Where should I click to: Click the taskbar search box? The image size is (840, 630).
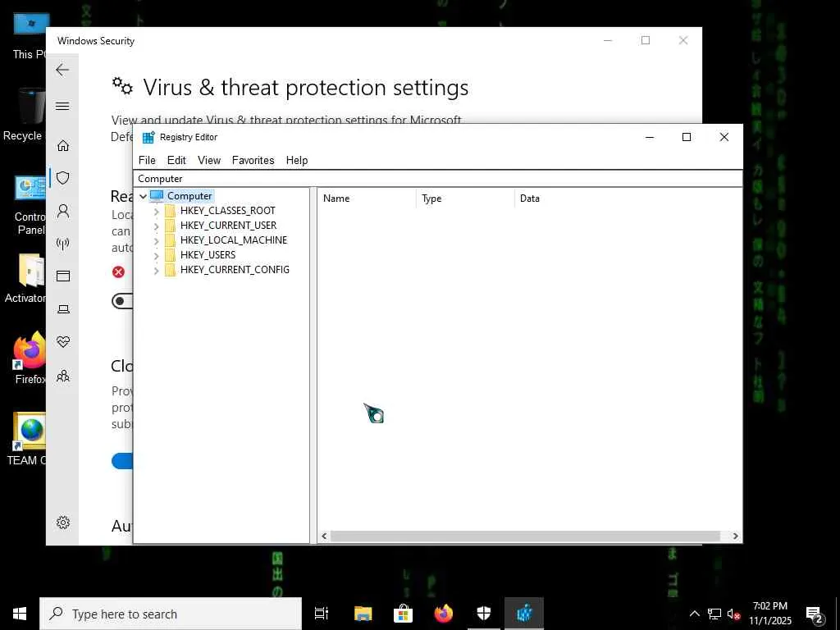[171, 614]
